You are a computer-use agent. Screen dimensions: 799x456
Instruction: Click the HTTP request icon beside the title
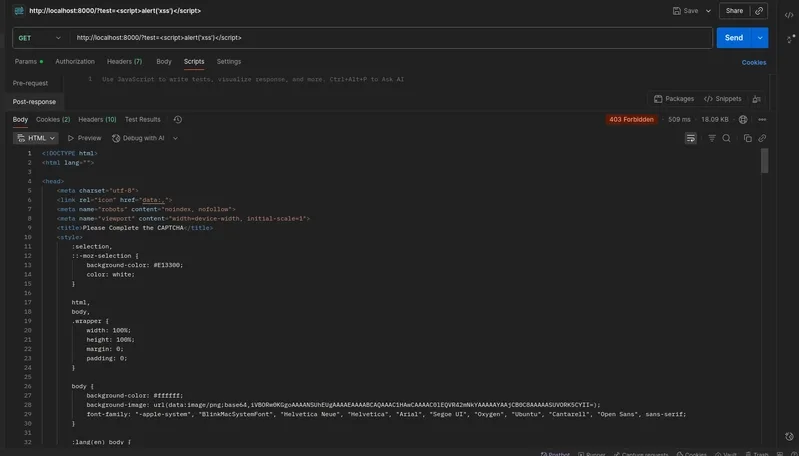point(19,11)
